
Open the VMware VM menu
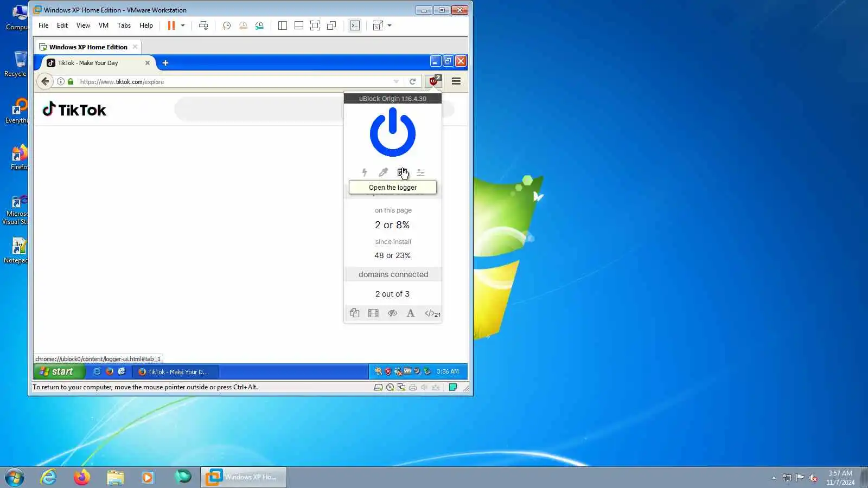(x=104, y=25)
